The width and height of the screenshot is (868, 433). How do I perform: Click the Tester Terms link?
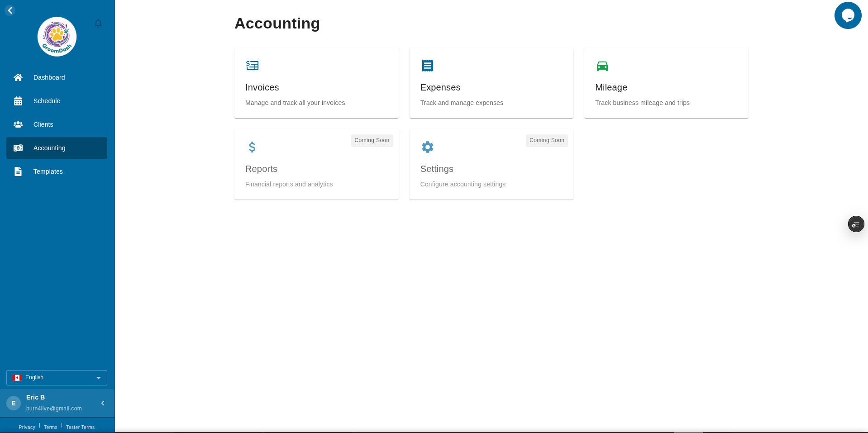coord(80,427)
